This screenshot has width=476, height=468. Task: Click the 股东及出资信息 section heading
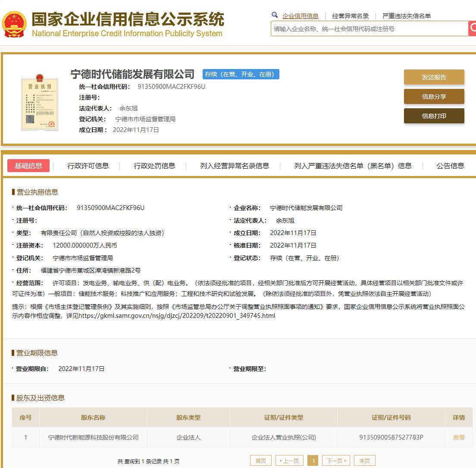pyautogui.click(x=40, y=398)
